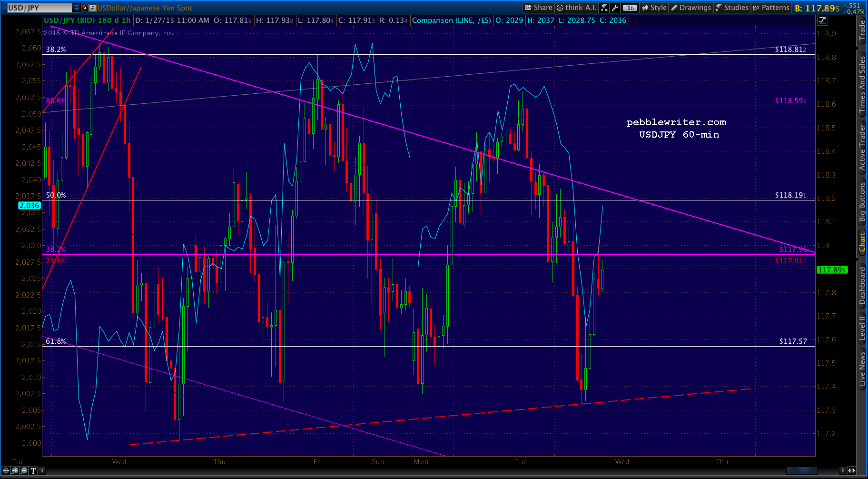The width and height of the screenshot is (868, 479).
Task: Open the Live News side tab
Action: [x=862, y=369]
